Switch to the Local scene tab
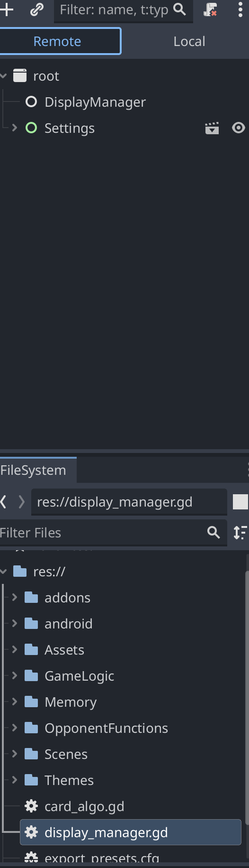The width and height of the screenshot is (249, 868). [x=189, y=41]
